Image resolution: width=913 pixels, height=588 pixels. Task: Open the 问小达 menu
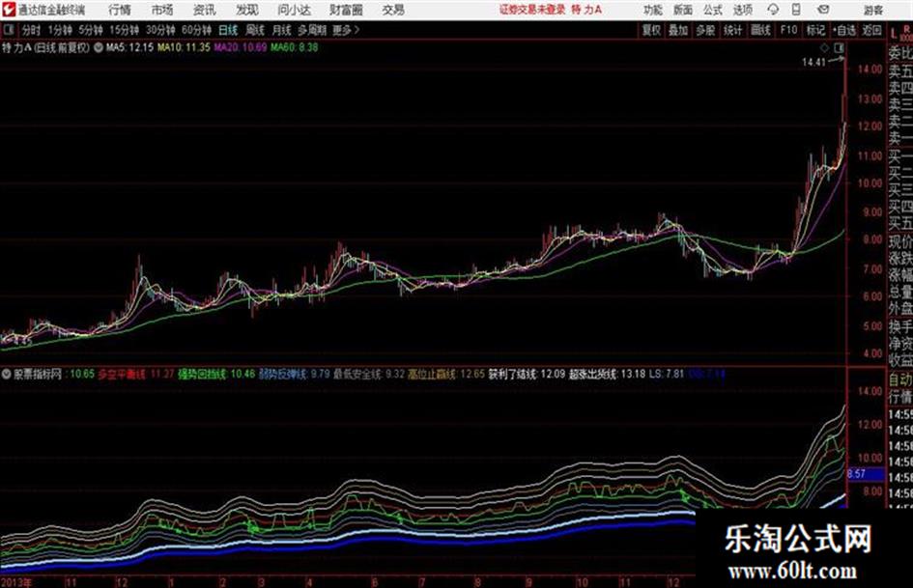[x=294, y=10]
